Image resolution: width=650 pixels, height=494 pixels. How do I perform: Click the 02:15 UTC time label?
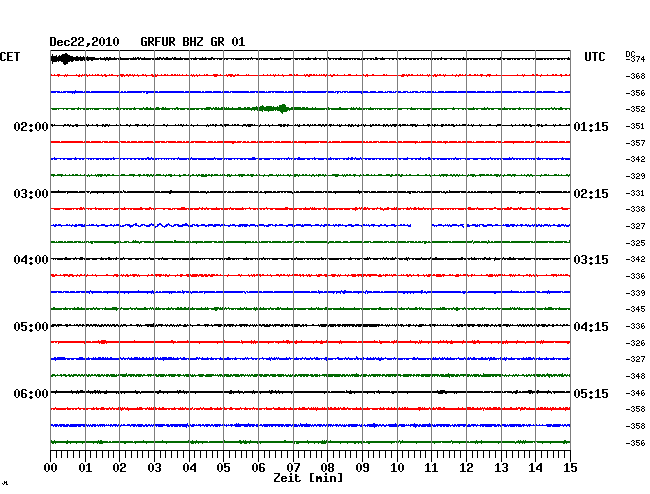[x=591, y=194]
